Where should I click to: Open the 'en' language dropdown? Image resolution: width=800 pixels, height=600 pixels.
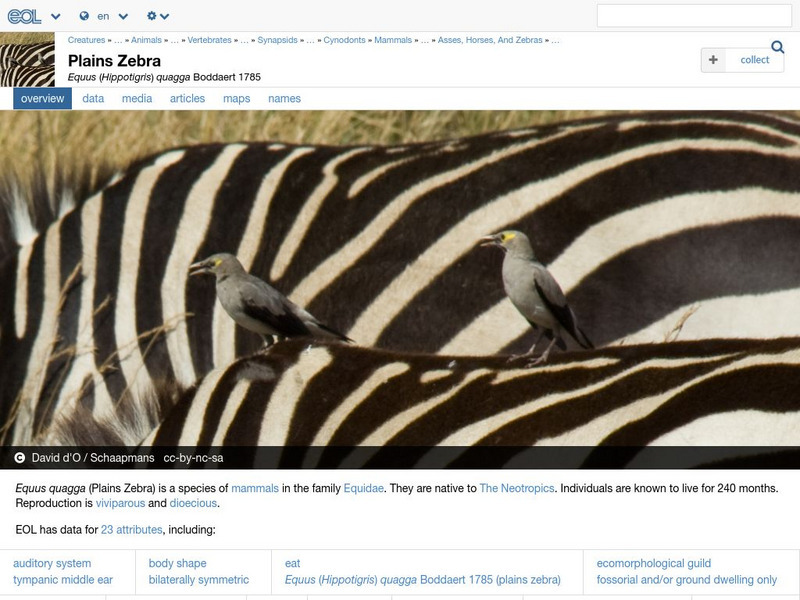[x=104, y=16]
